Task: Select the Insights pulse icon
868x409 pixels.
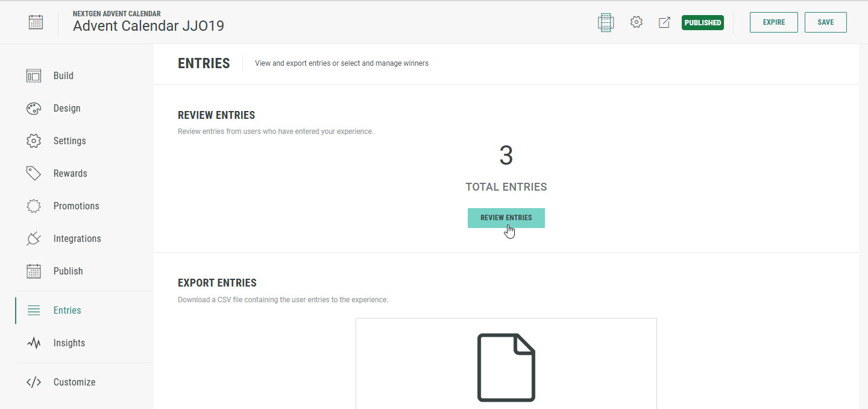Action: (x=34, y=343)
